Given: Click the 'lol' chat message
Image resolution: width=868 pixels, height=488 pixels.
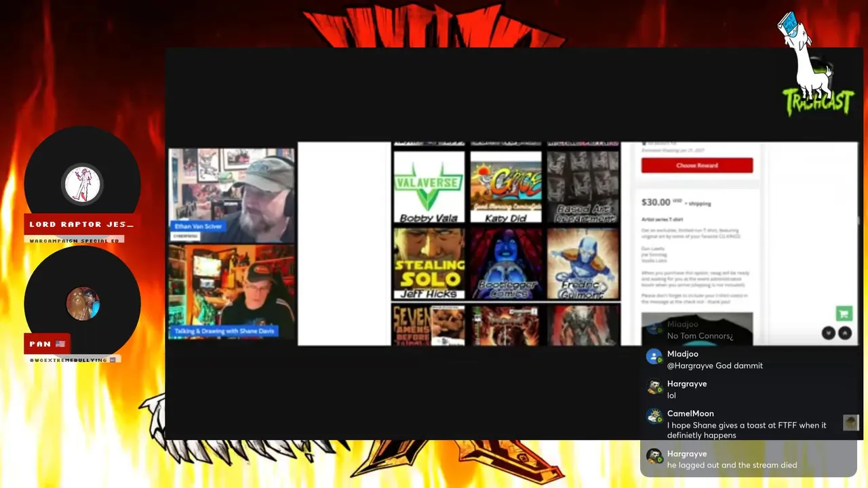Looking at the screenshot, I should (671, 395).
